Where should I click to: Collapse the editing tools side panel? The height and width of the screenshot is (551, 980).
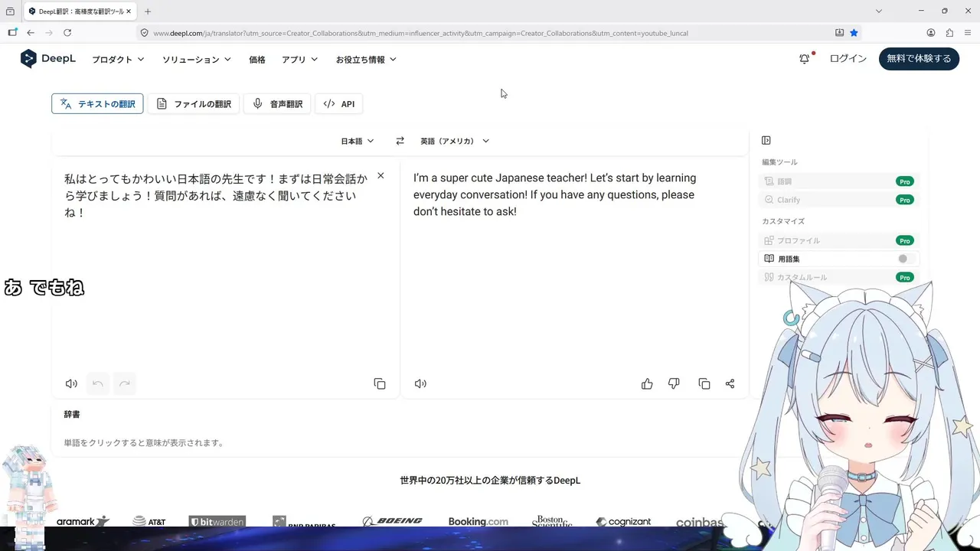766,140
